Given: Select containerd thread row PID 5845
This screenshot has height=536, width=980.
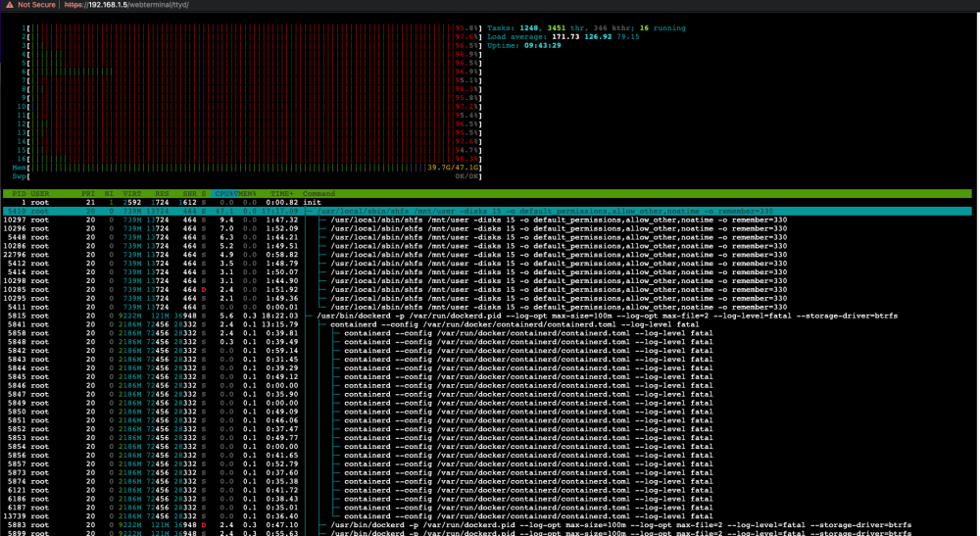Looking at the screenshot, I should 487,377.
